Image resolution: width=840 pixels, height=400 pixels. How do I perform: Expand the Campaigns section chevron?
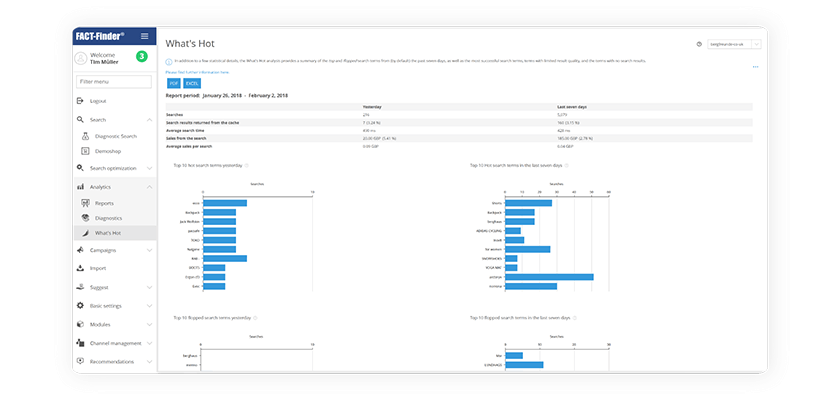click(x=149, y=250)
